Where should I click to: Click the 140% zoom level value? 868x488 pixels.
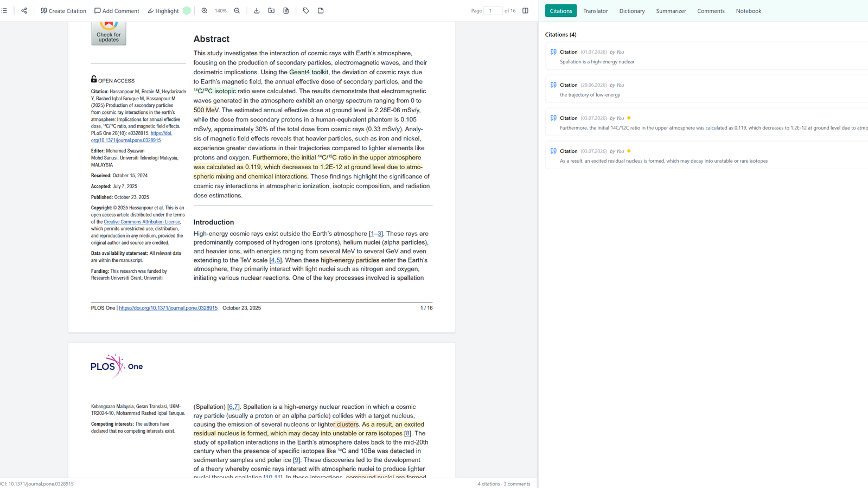click(x=221, y=11)
